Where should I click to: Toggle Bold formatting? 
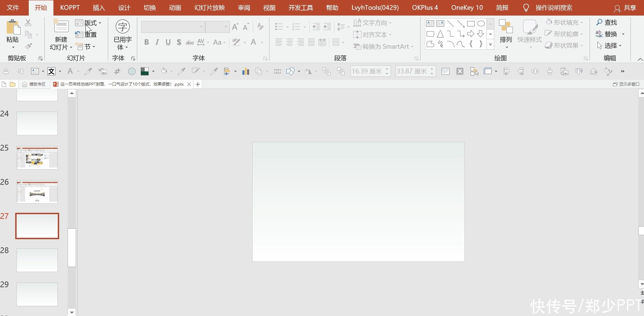[146, 42]
